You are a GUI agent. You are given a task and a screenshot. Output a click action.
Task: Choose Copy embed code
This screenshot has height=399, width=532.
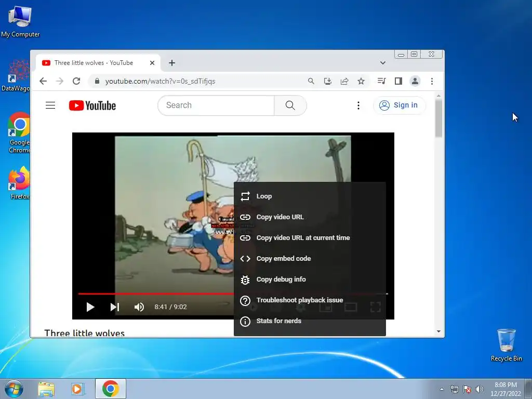310,259
